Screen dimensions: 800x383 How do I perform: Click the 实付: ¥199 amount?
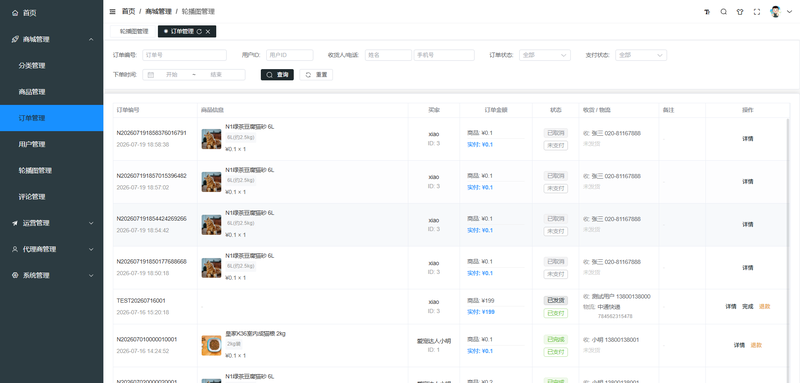click(481, 312)
